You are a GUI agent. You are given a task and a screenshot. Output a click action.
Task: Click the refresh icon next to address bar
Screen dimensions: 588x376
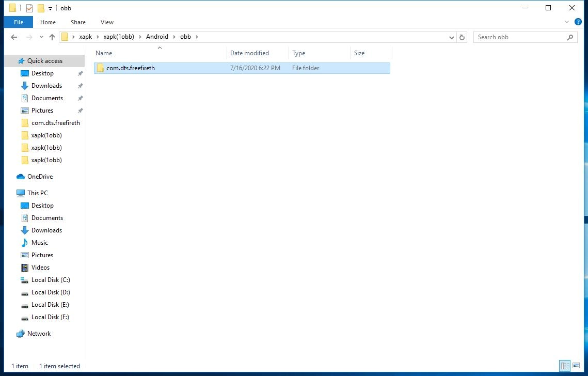point(462,37)
